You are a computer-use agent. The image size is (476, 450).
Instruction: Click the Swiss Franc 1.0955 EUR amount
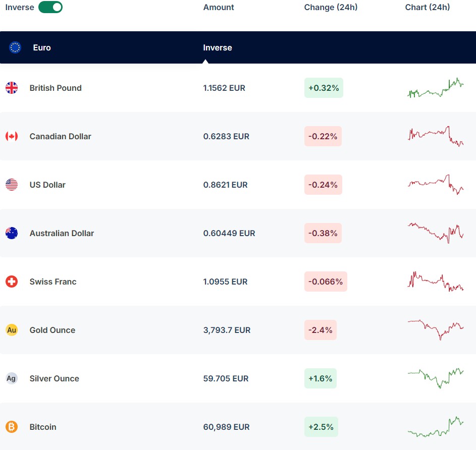225,282
